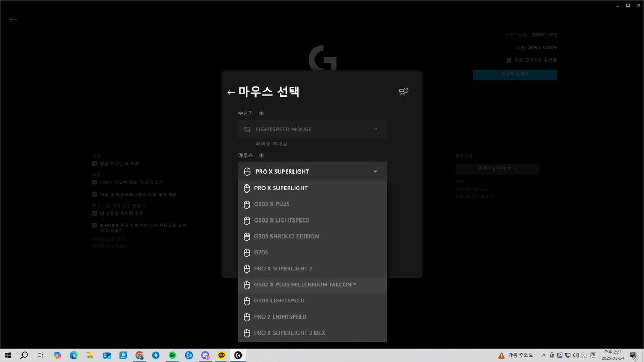Image resolution: width=644 pixels, height=362 pixels.
Task: Open File Explorer from taskbar
Action: click(90, 355)
